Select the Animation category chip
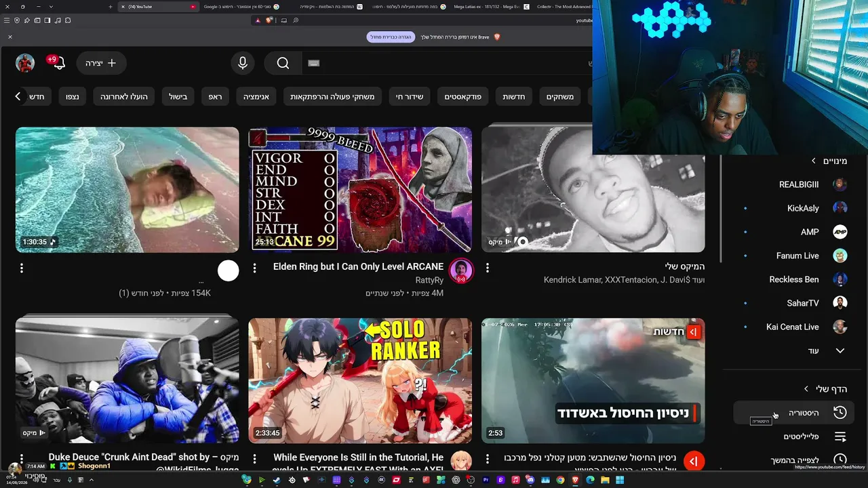This screenshot has width=868, height=488. click(x=256, y=97)
